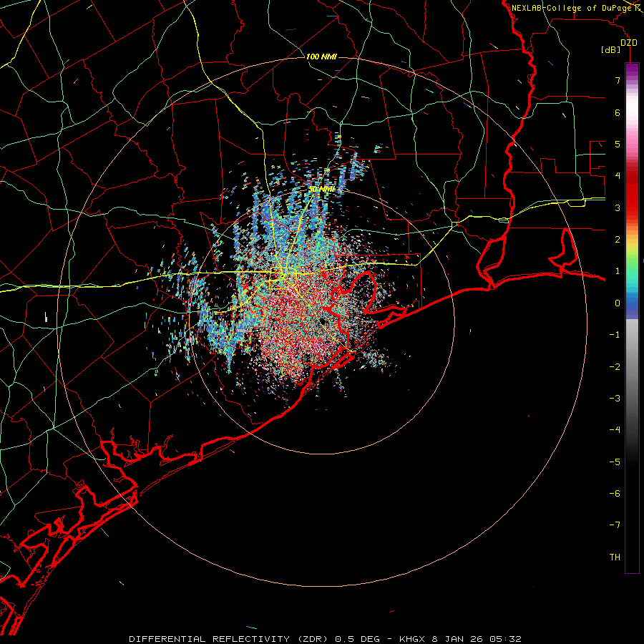Select the -6 value on the scale

(615, 494)
